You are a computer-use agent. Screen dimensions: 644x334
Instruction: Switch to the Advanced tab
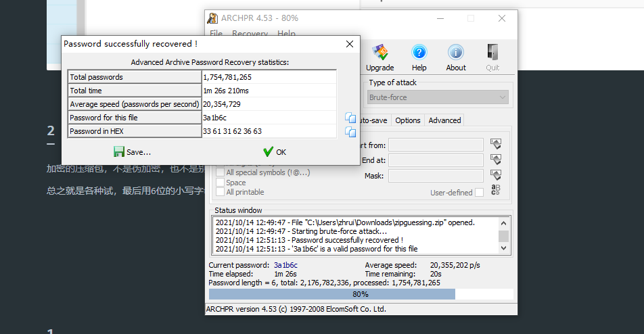coord(444,120)
